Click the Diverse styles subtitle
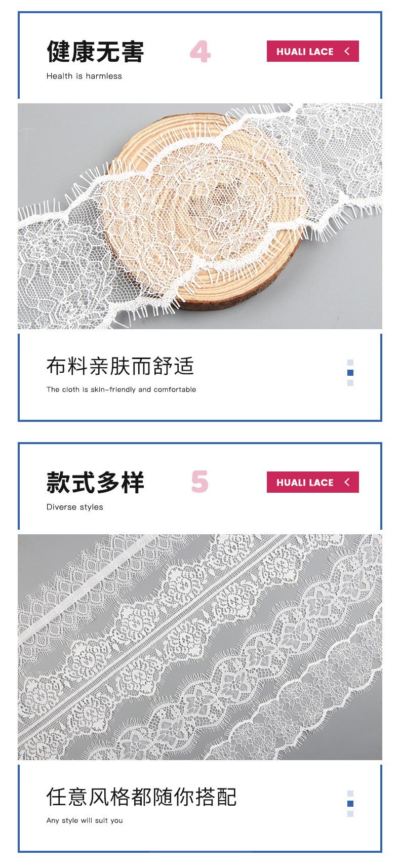The height and width of the screenshot is (868, 400). pos(74,507)
